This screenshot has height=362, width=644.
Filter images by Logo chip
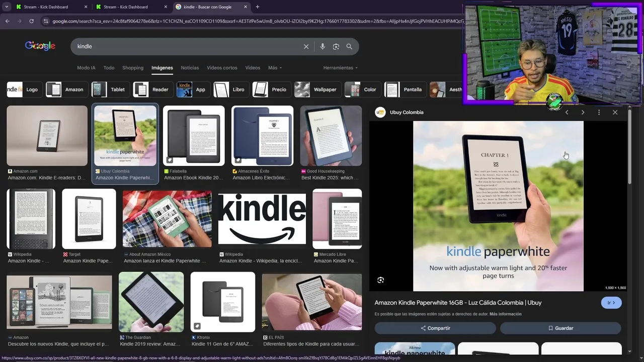pos(24,89)
